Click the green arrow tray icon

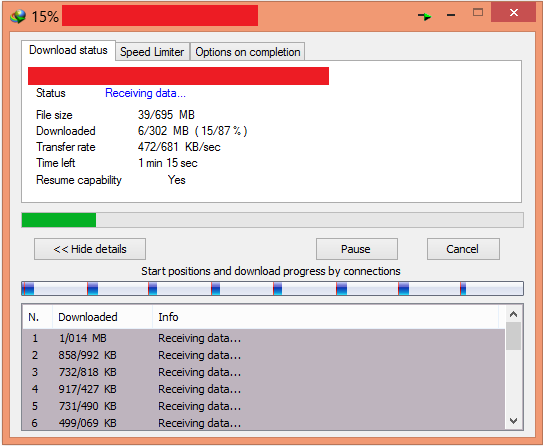pyautogui.click(x=425, y=16)
